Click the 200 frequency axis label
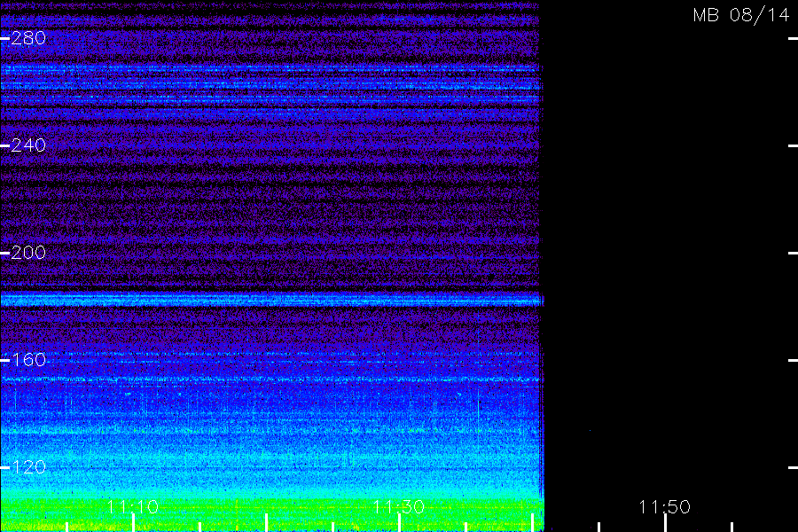 [x=28, y=253]
